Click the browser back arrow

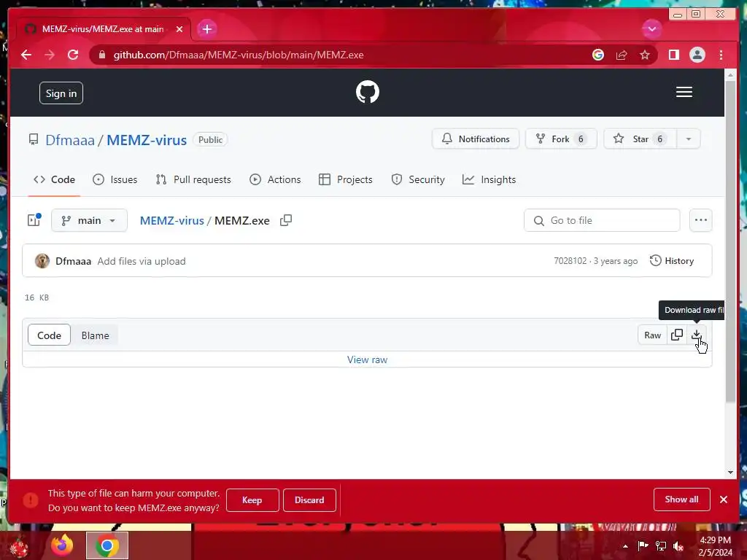coord(26,55)
